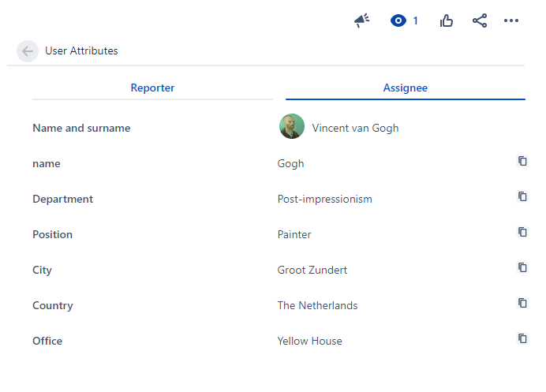
Task: Switch to the Reporter tab
Action: coord(152,88)
